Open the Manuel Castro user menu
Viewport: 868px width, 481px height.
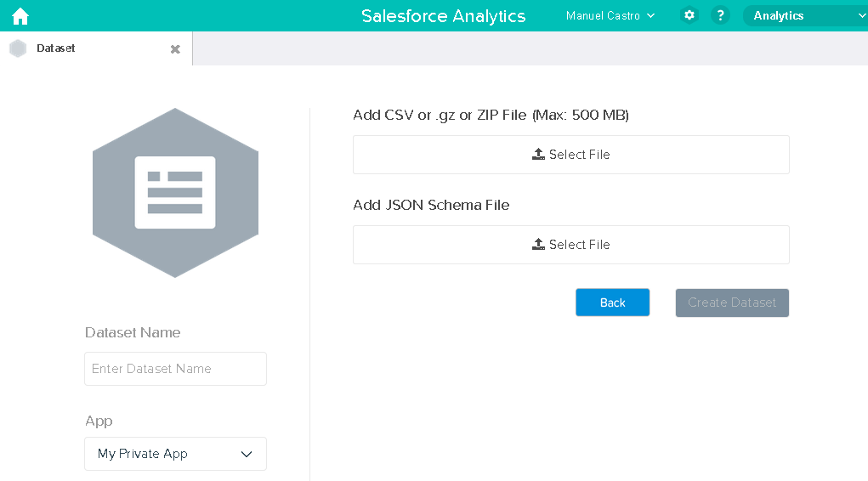point(610,16)
